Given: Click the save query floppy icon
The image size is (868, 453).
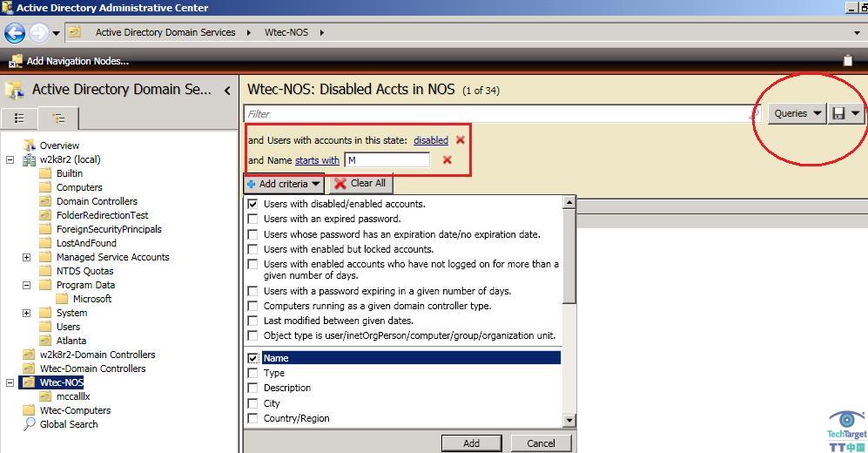Looking at the screenshot, I should (838, 113).
